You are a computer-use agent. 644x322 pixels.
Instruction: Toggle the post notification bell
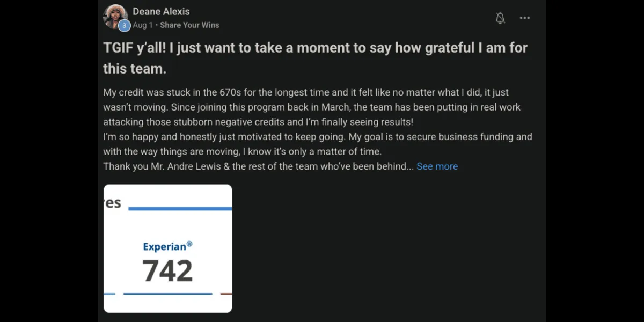pyautogui.click(x=500, y=18)
